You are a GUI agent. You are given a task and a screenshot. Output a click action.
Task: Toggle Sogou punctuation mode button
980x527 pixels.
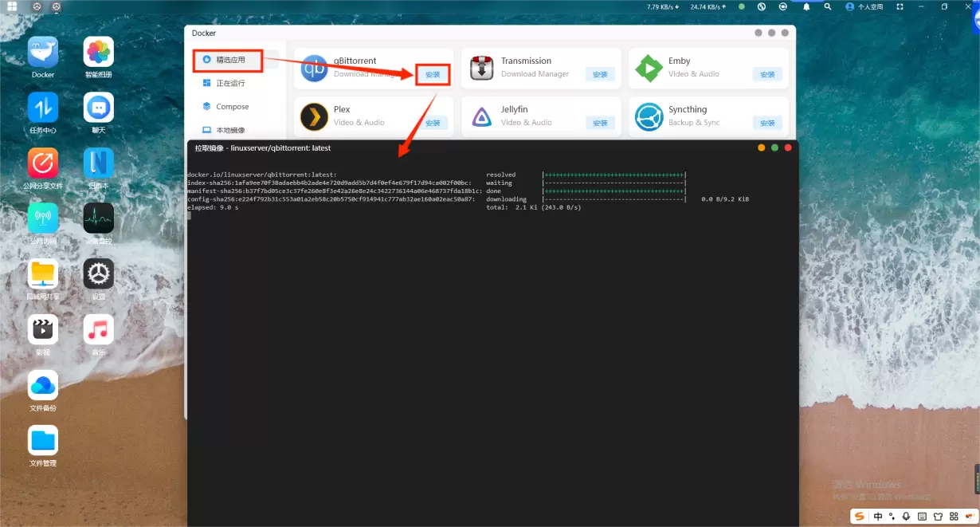pyautogui.click(x=892, y=517)
